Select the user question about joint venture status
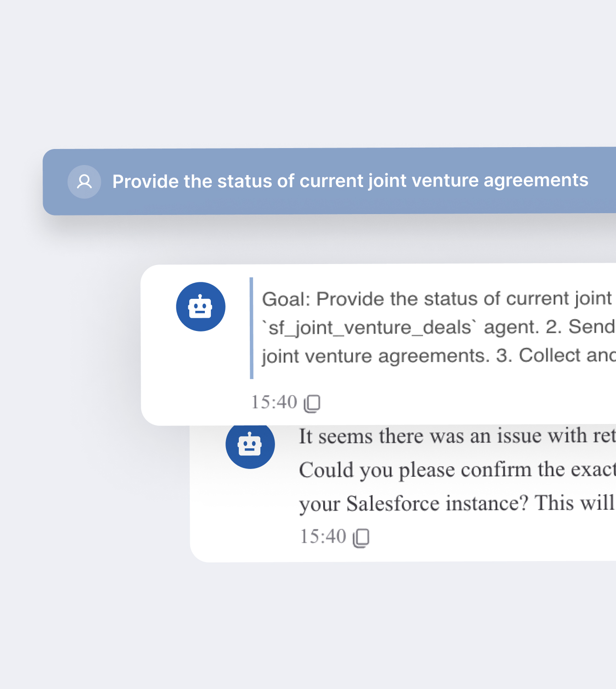This screenshot has height=689, width=616. click(x=351, y=181)
